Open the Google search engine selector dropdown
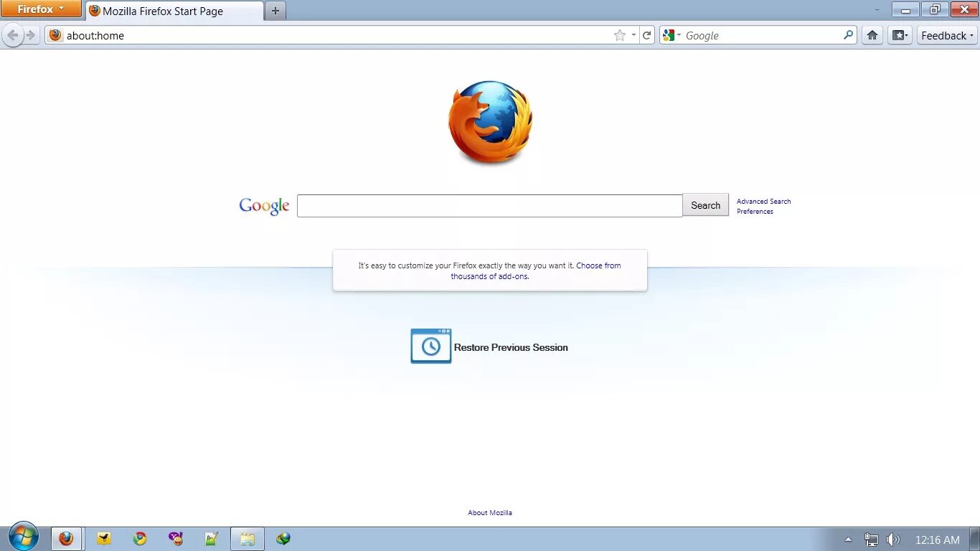Image resolution: width=980 pixels, height=551 pixels. coord(672,35)
